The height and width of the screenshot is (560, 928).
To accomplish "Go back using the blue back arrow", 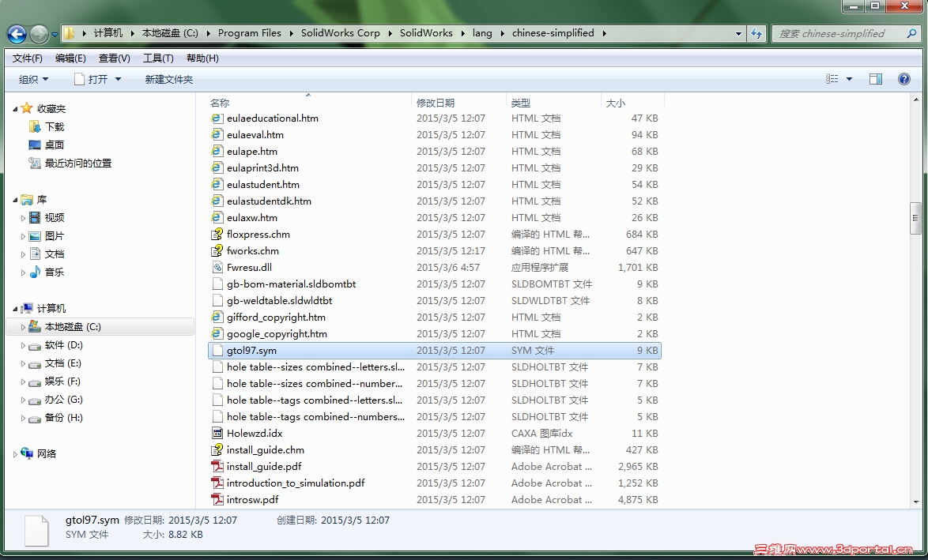I will click(x=17, y=34).
